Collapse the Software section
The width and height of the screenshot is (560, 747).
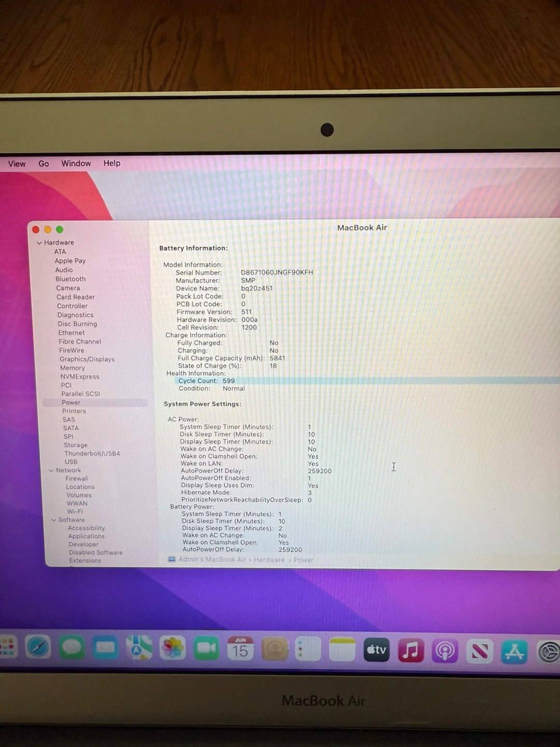click(53, 520)
